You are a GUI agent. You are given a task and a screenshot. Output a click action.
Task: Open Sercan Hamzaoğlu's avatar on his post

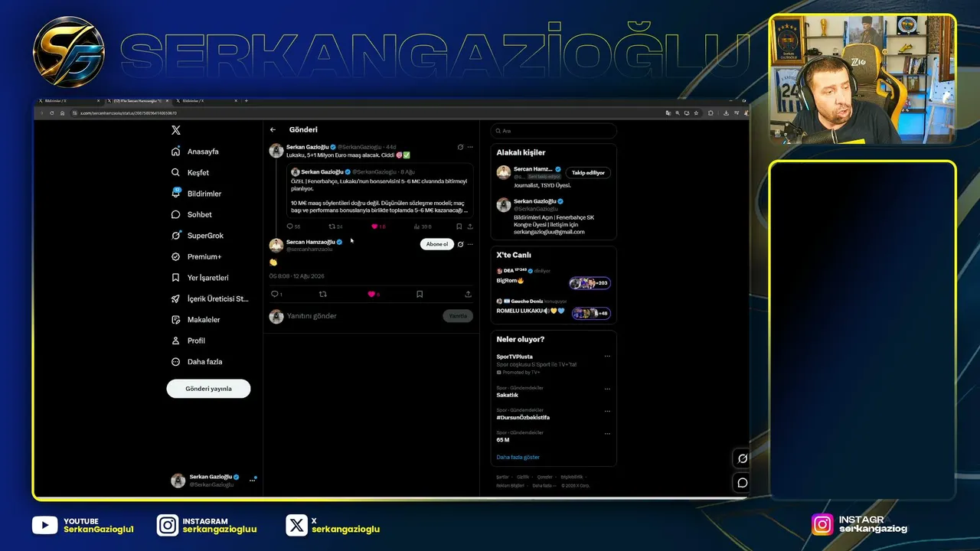276,245
